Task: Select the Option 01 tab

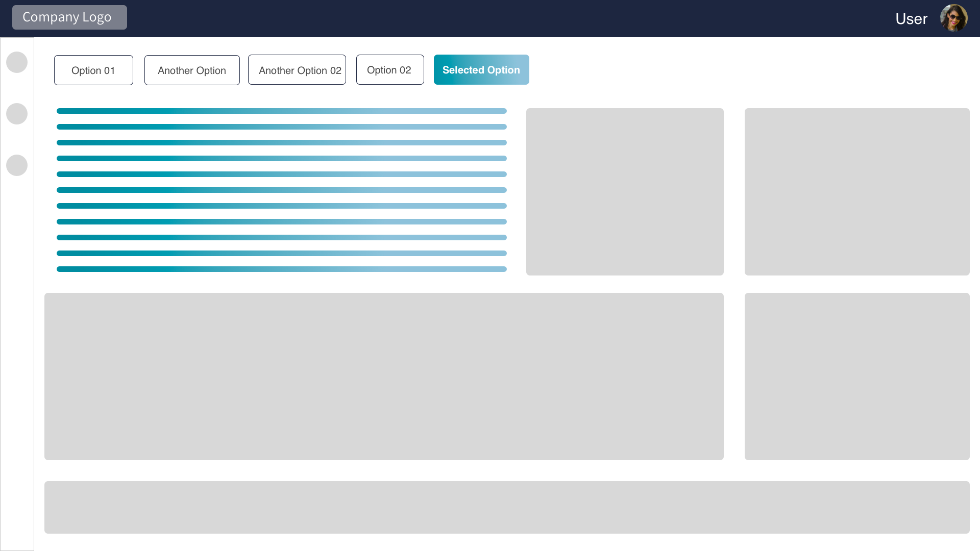Action: [x=93, y=70]
